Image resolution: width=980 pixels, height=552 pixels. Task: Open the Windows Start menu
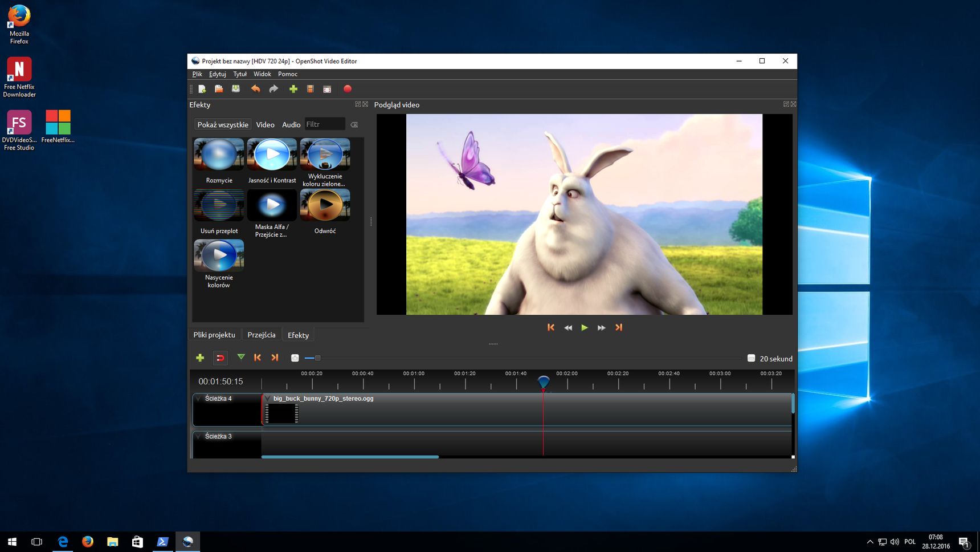(12, 542)
